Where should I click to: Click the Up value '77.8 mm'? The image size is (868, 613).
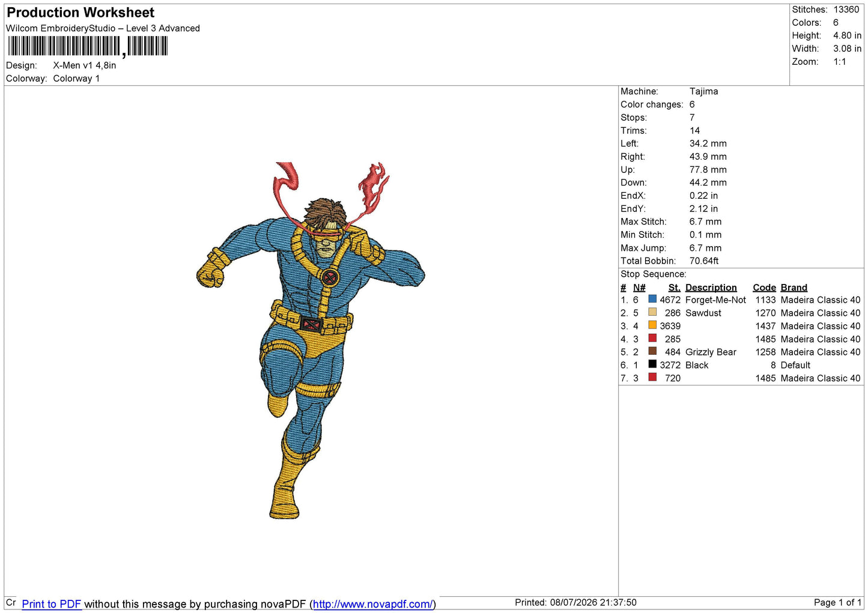(708, 170)
